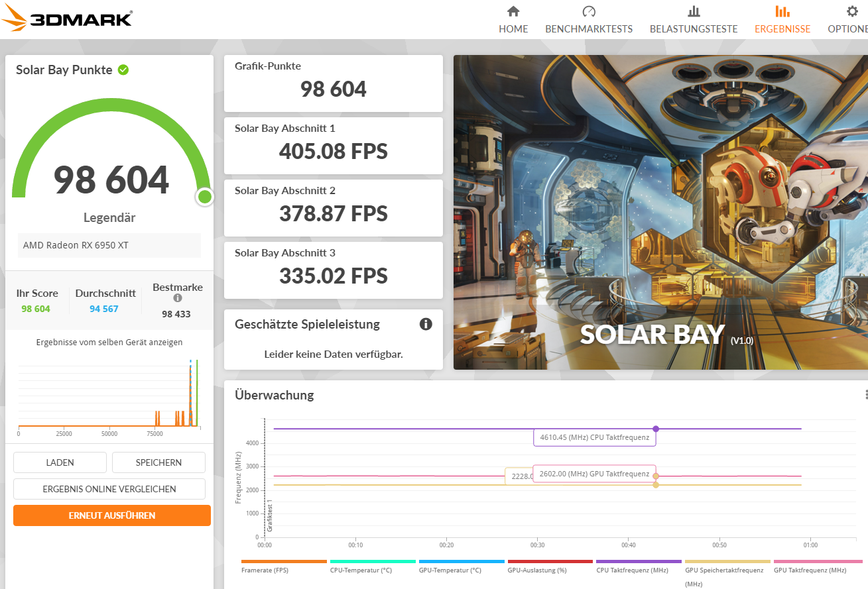The height and width of the screenshot is (589, 868).
Task: Click ERGEBNIS ONLINE VERGLEICHEN button
Action: tap(109, 489)
